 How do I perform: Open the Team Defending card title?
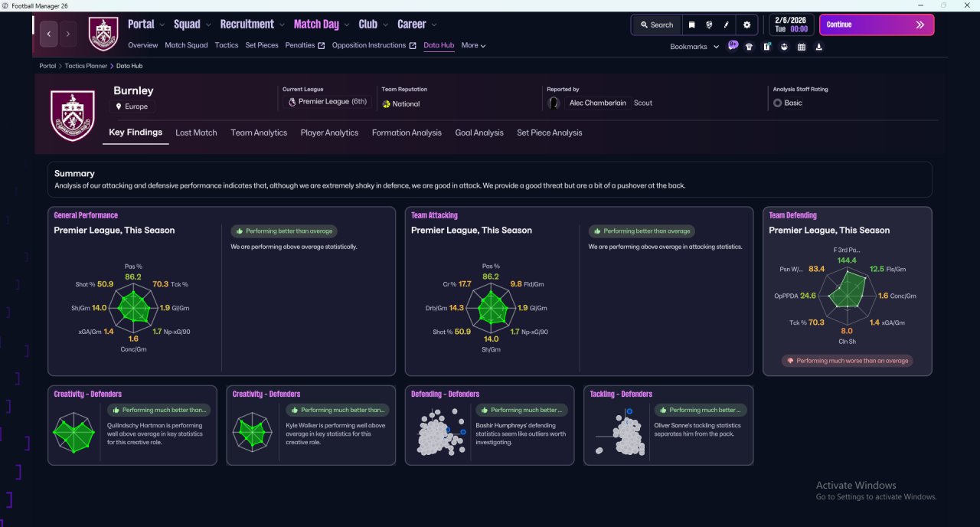(x=792, y=215)
